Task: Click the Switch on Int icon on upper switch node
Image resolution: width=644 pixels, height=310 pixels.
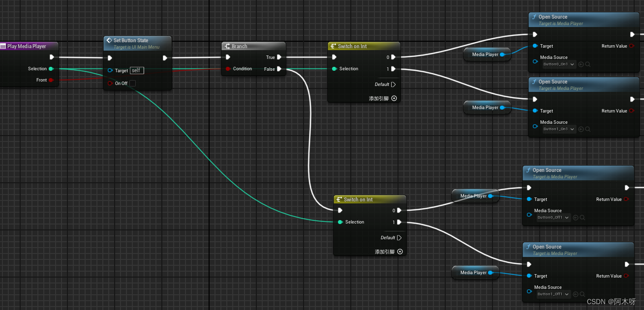Action: click(333, 46)
